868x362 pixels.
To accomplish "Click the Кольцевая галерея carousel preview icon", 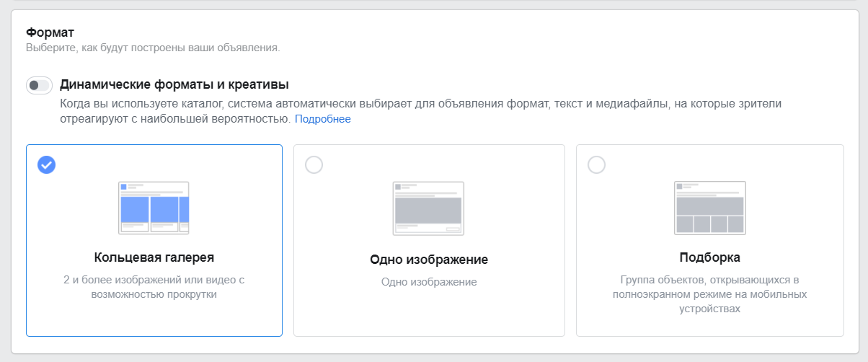I will [154, 208].
